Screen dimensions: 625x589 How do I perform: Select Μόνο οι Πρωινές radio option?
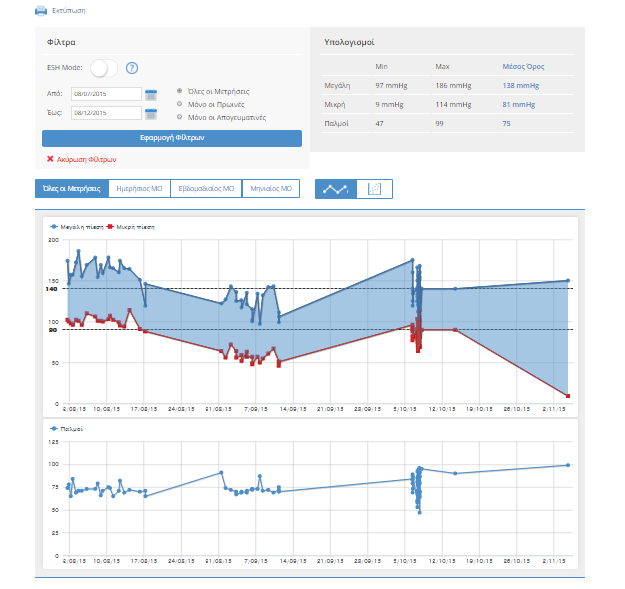[179, 103]
